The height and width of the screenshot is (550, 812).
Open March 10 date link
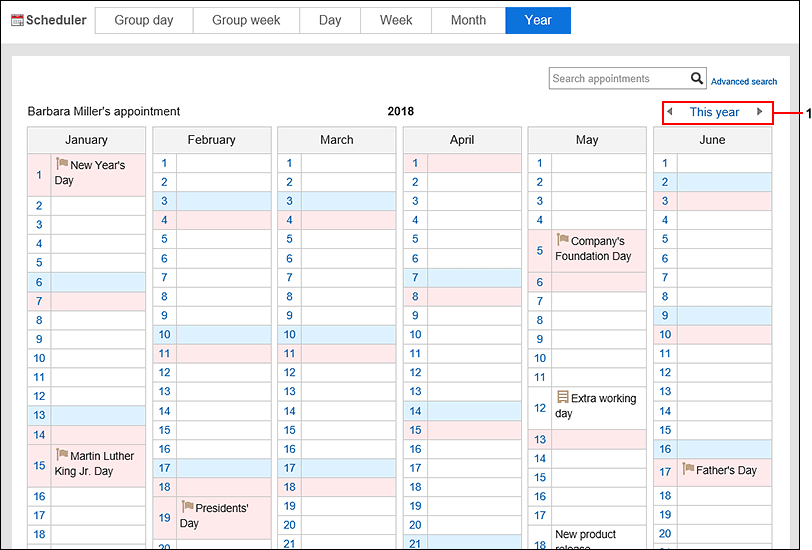(289, 334)
